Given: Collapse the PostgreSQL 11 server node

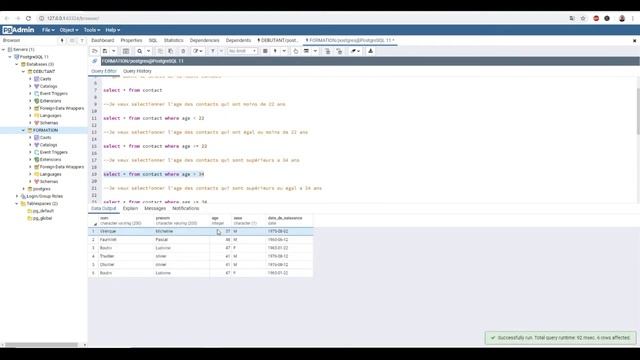Looking at the screenshot, I should (x=10, y=57).
